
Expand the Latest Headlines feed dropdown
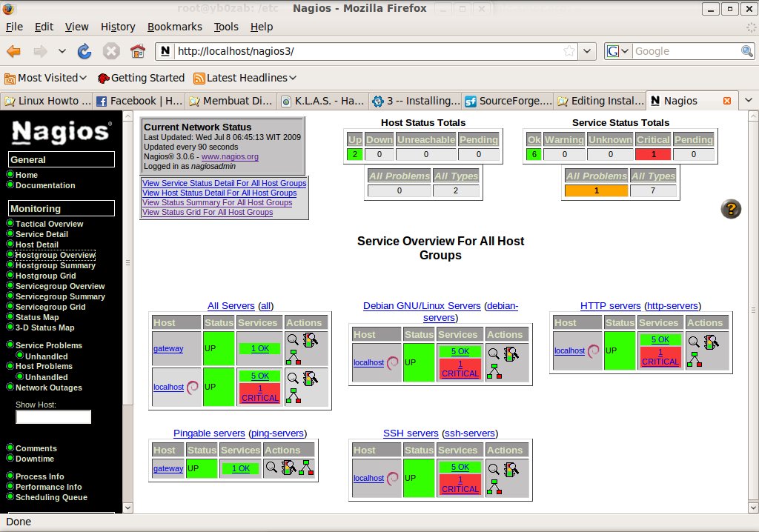click(245, 78)
